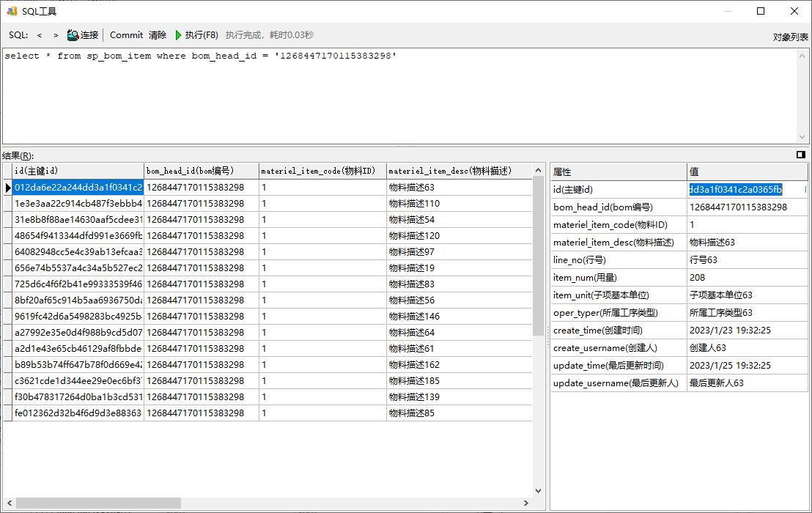
Task: Click the Commit button
Action: 126,35
